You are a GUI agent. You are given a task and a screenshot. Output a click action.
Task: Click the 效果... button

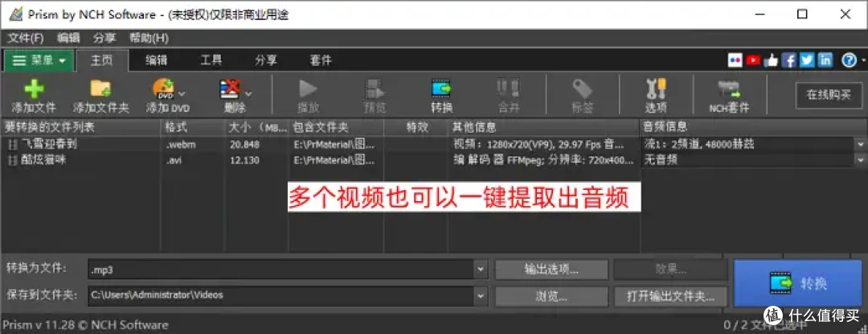(670, 270)
